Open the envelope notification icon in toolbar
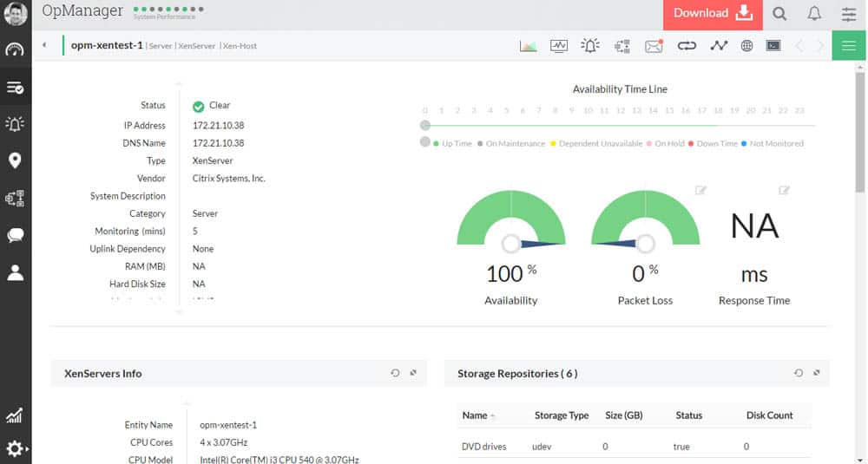 tap(654, 46)
